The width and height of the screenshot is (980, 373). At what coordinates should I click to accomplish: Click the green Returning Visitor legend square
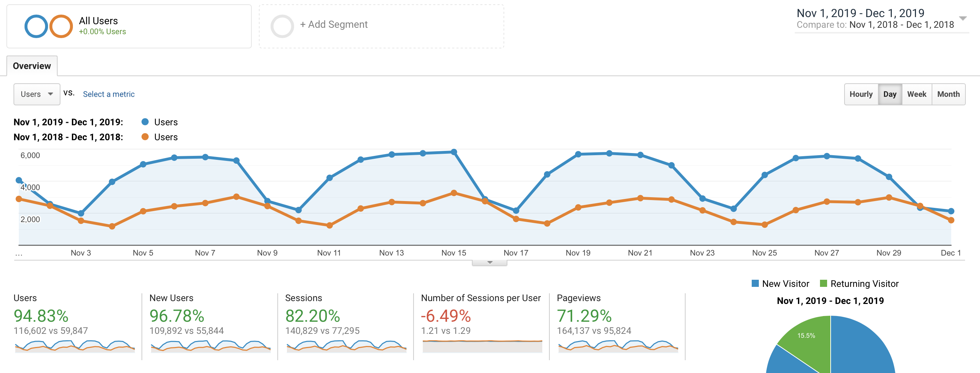pyautogui.click(x=823, y=284)
